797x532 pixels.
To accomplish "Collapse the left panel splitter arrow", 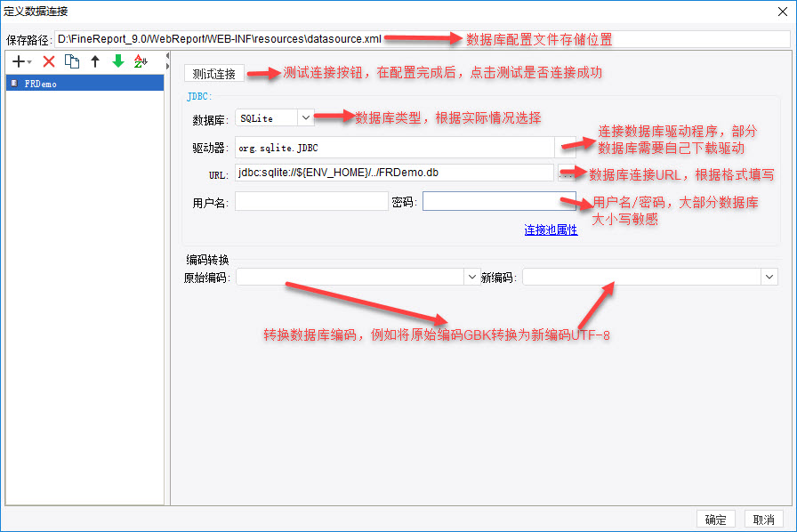I will pos(167,55).
